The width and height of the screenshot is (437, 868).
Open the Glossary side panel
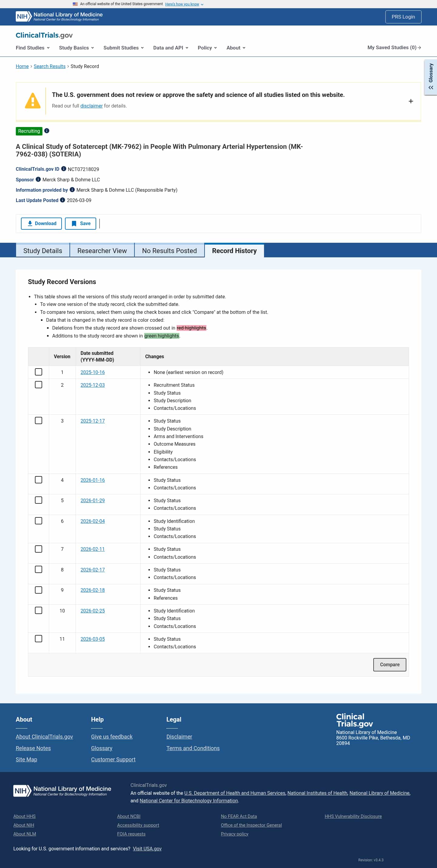click(431, 77)
